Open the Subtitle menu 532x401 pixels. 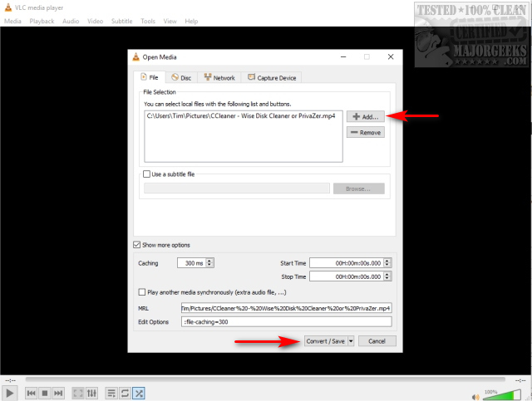click(x=122, y=21)
